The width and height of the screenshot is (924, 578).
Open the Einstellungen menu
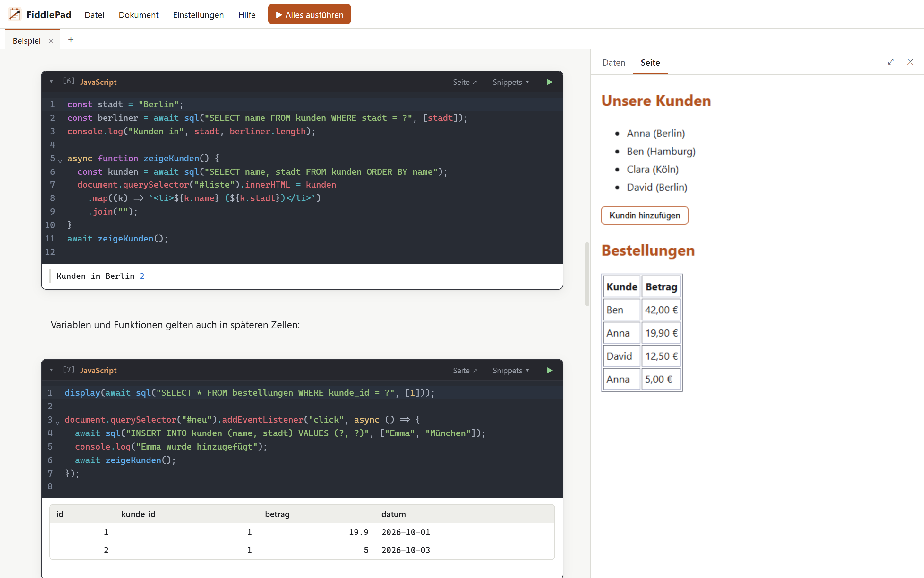point(198,15)
